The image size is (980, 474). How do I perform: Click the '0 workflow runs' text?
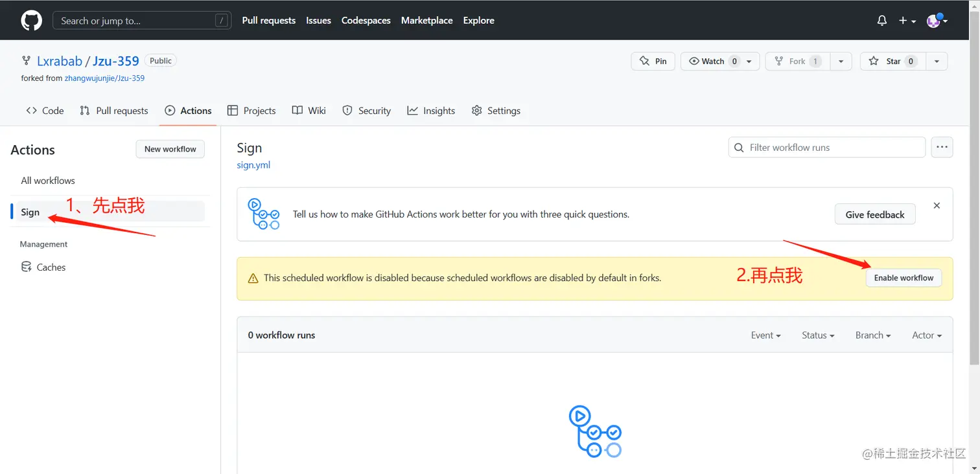[282, 335]
